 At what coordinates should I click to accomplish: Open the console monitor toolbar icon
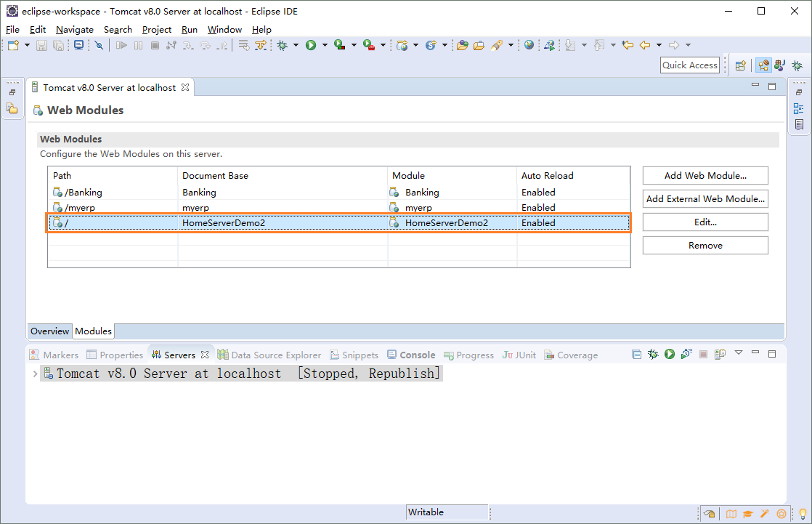point(78,45)
